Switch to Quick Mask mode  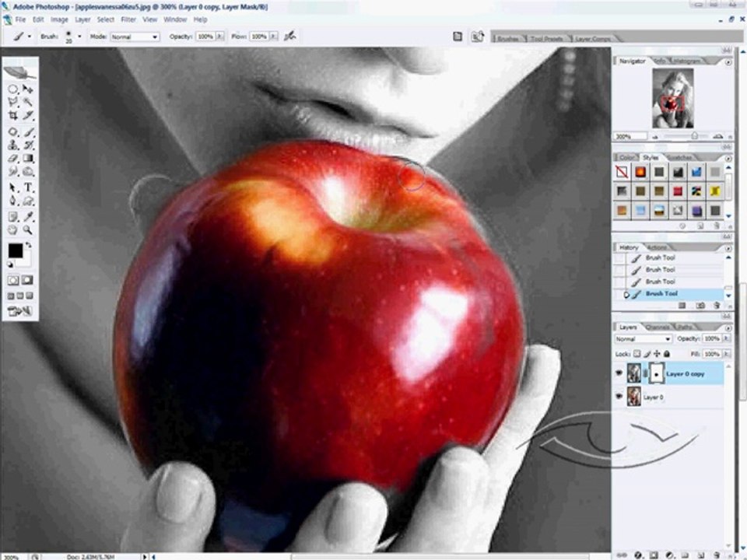pyautogui.click(x=27, y=281)
